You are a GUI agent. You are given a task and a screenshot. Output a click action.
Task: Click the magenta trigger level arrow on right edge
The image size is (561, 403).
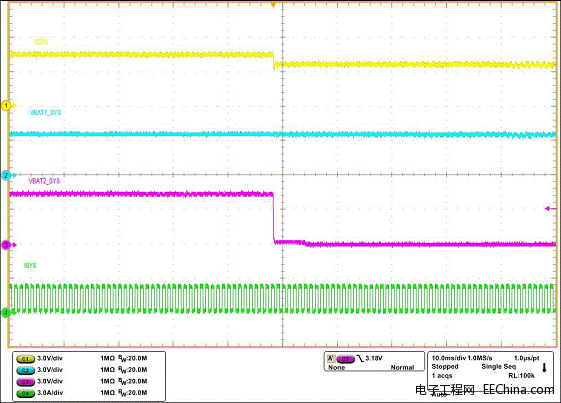coord(551,208)
